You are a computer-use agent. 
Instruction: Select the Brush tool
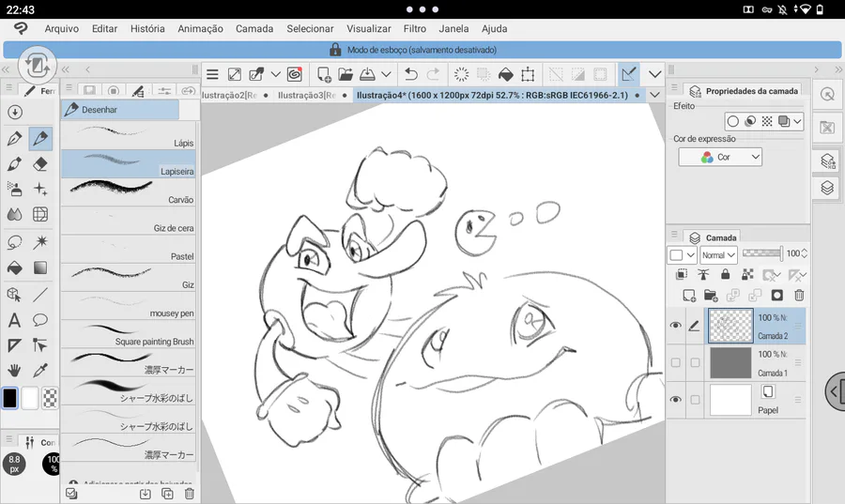[14, 164]
